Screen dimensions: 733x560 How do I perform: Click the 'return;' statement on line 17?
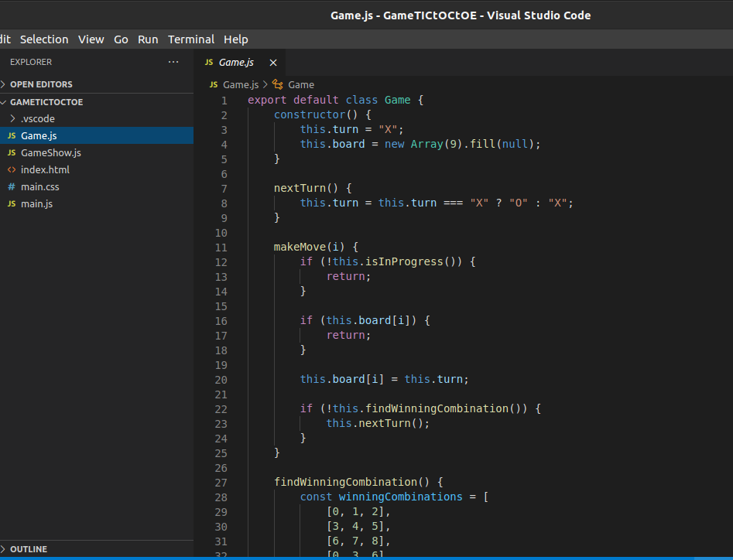[x=349, y=335]
